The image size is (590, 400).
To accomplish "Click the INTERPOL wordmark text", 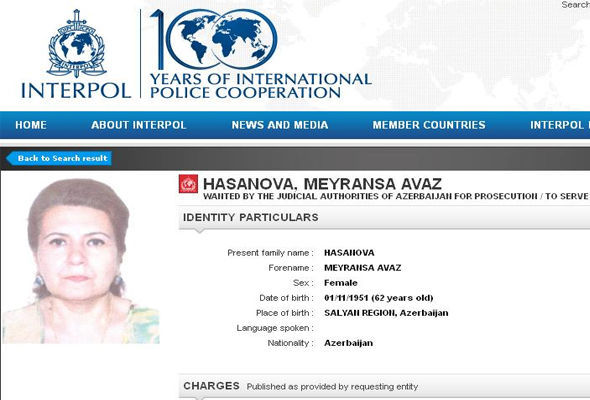I will point(76,91).
